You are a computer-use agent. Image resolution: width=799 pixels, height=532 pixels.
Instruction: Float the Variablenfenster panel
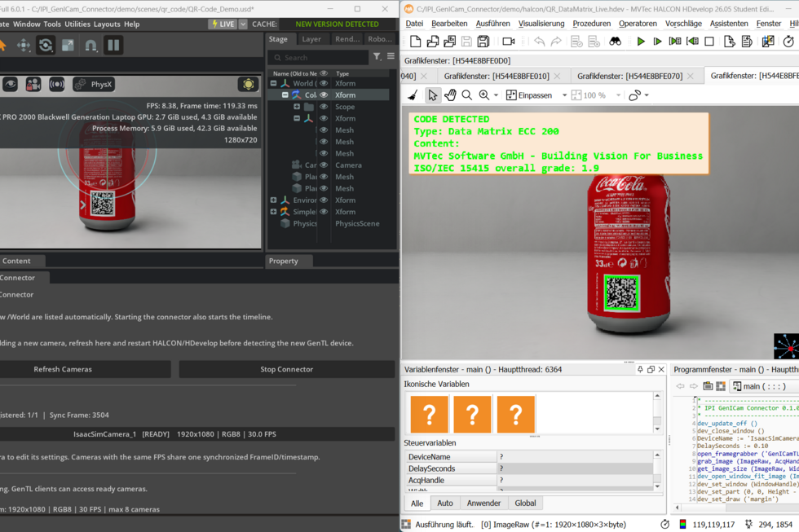click(651, 369)
